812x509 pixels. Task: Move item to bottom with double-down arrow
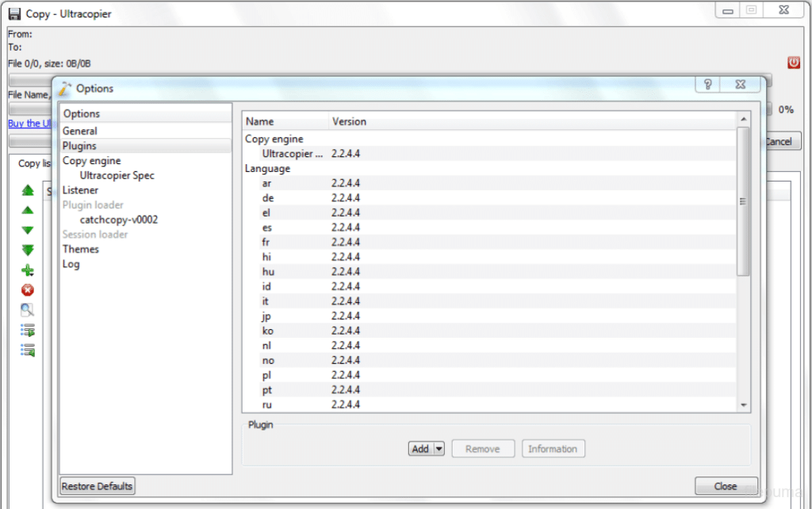pos(28,250)
